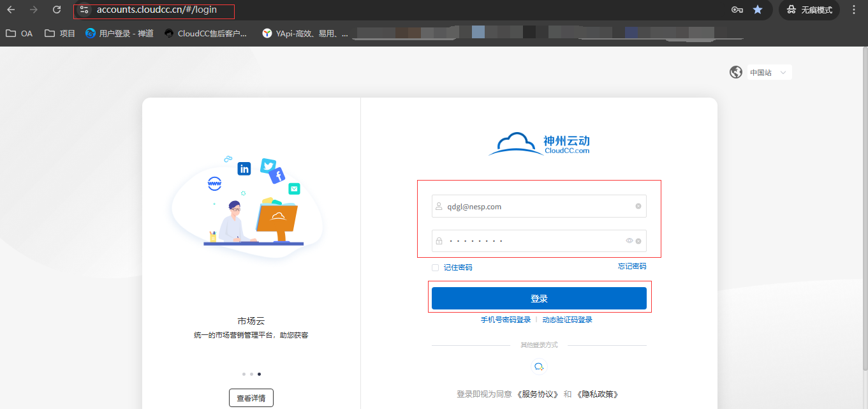
Task: Open the Chrome three-dot menu
Action: (854, 10)
